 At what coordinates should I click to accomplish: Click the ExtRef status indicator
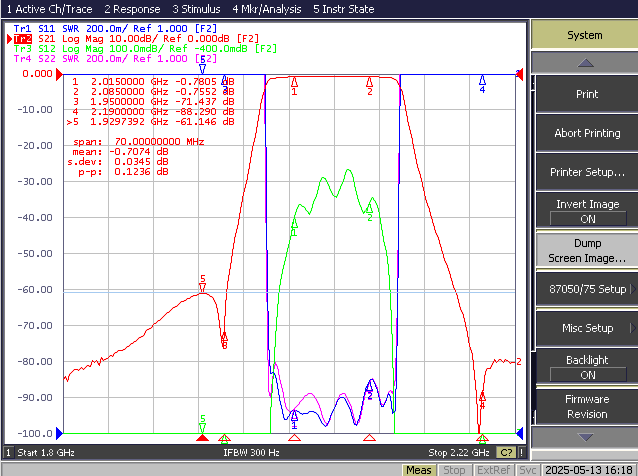point(494,470)
